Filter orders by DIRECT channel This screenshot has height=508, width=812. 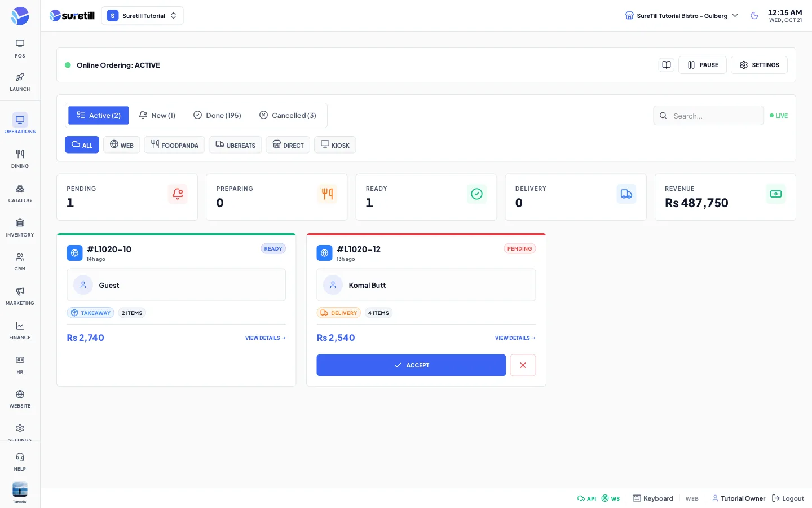288,144
